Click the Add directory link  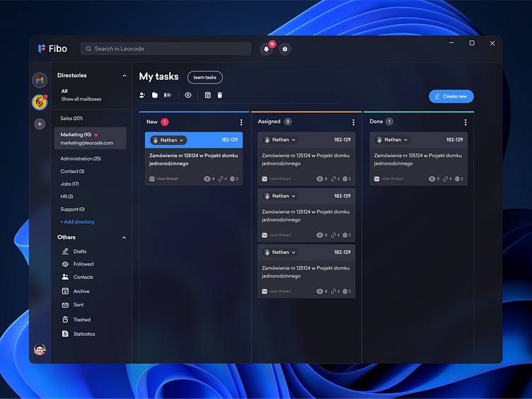77,222
